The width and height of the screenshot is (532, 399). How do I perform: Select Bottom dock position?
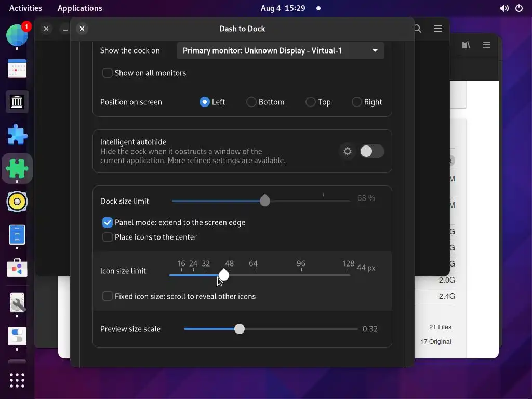click(x=251, y=102)
